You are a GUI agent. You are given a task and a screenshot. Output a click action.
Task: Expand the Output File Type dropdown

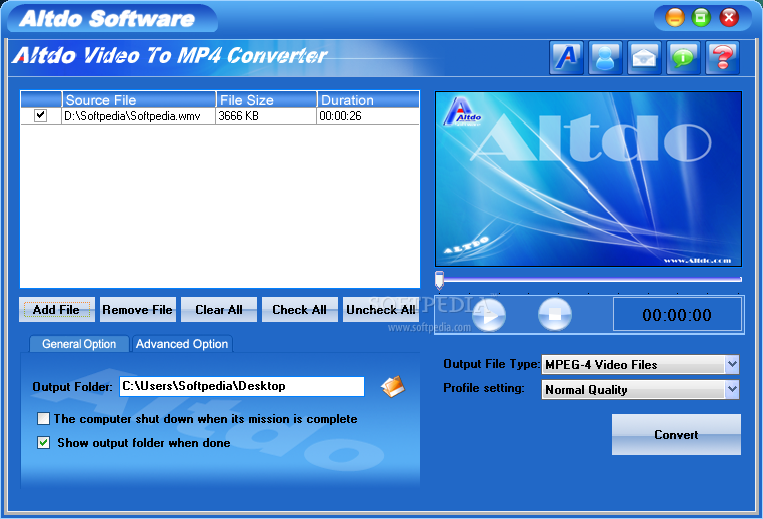732,364
